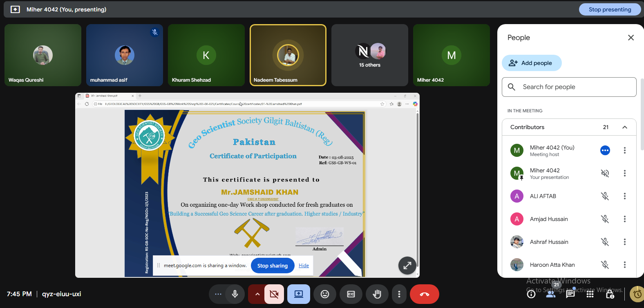
Task: Click the shared certificate presentation preview
Action: click(x=247, y=185)
